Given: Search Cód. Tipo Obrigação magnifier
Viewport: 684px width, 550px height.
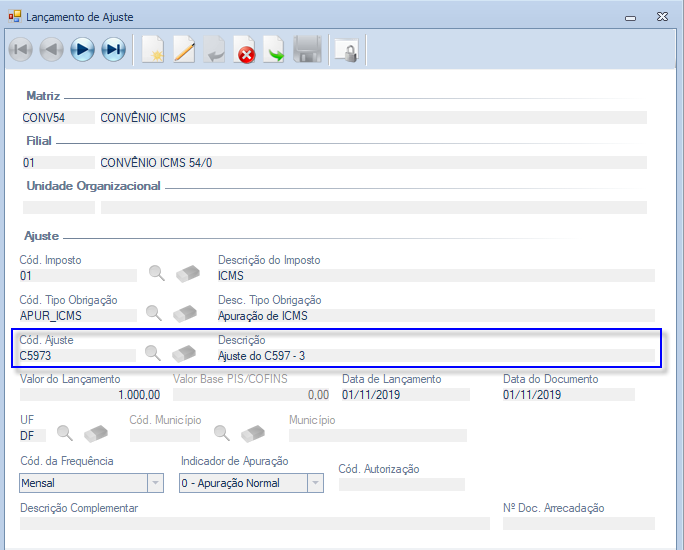Looking at the screenshot, I should (154, 313).
